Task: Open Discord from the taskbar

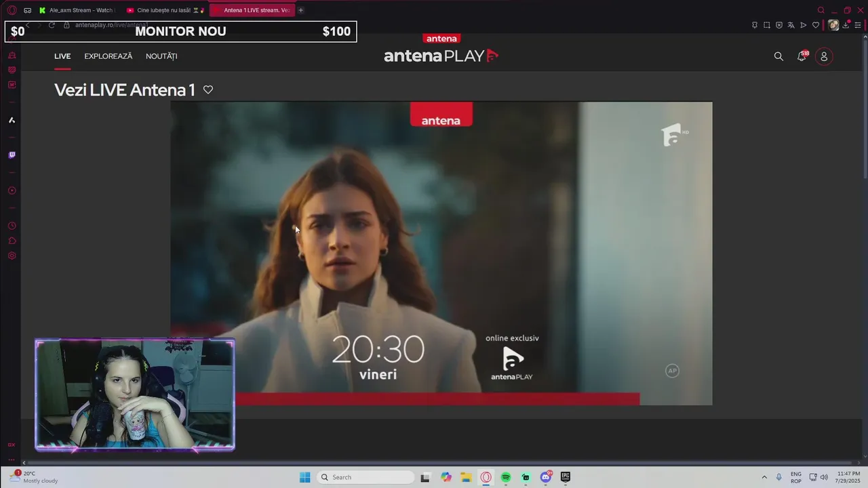Action: point(546,477)
